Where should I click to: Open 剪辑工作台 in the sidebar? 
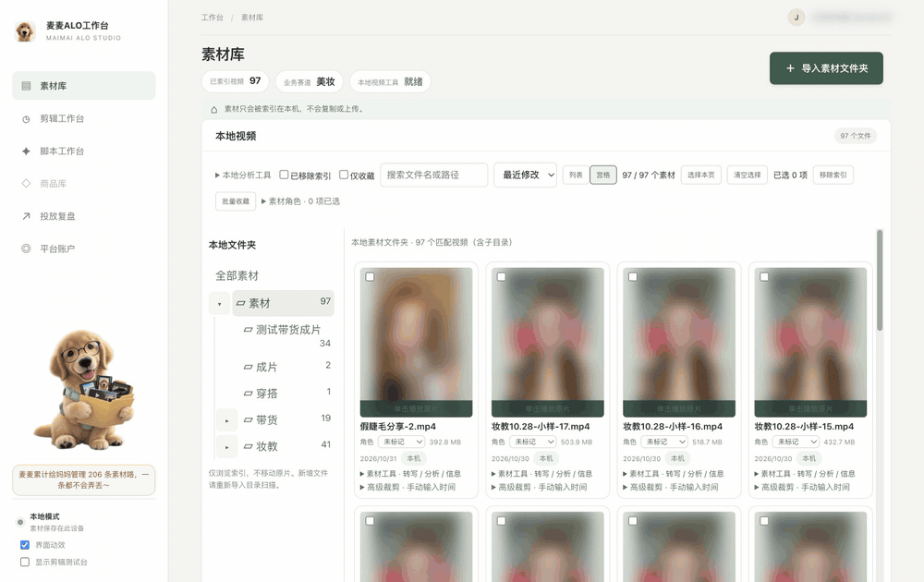click(84, 118)
